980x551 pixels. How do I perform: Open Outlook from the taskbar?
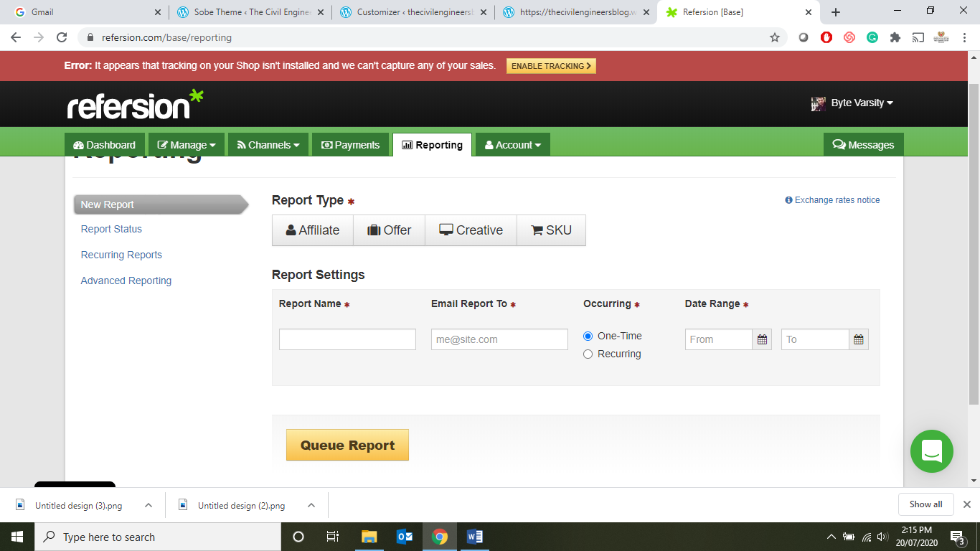tap(405, 537)
